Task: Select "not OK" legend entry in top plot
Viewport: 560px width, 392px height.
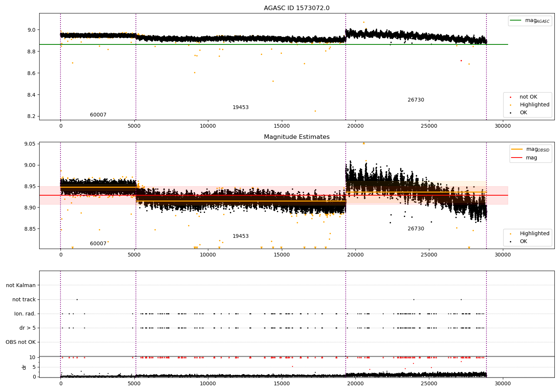Action: click(528, 97)
